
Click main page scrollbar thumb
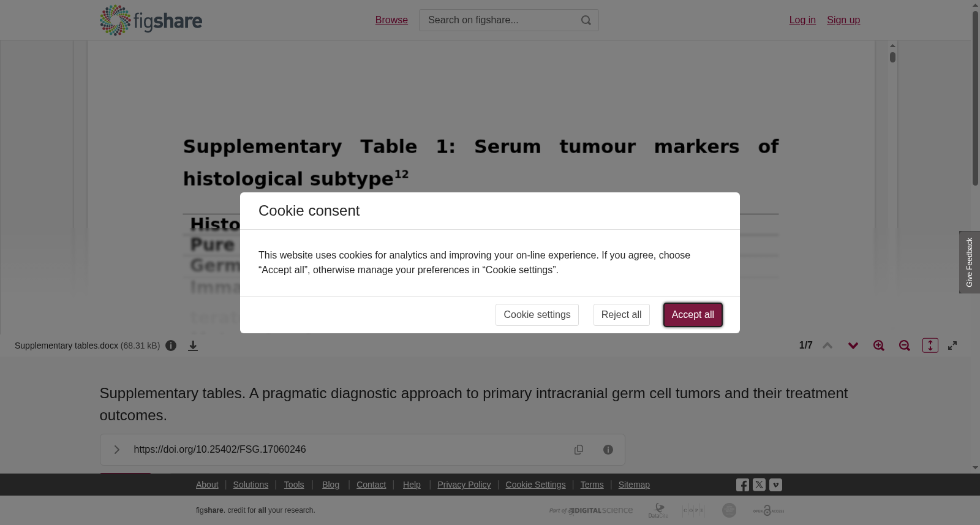pos(975,98)
